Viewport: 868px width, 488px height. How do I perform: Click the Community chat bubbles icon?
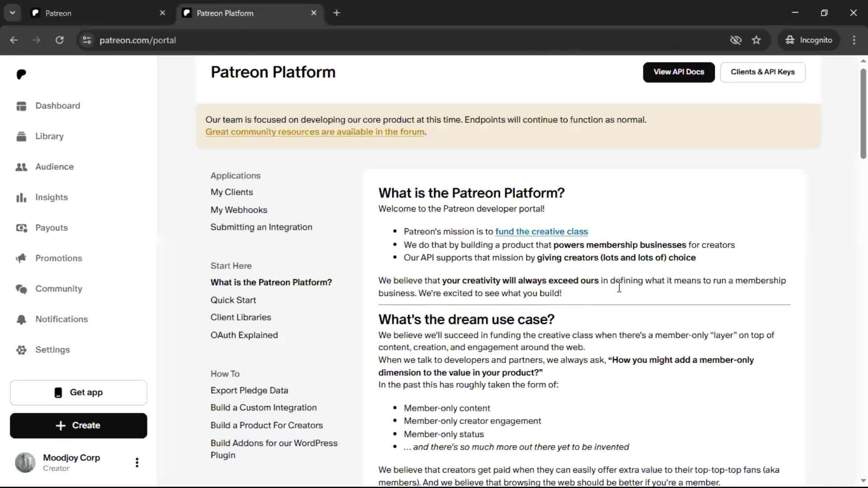(21, 289)
